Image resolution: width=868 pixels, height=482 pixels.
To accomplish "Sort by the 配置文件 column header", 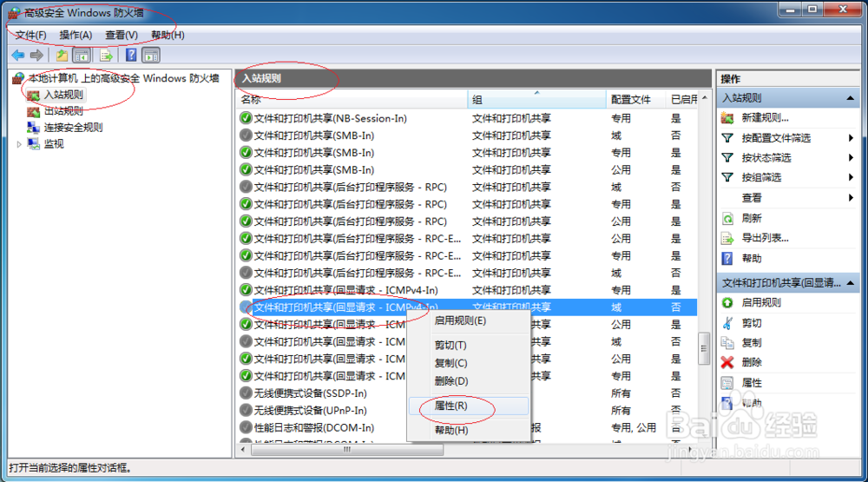I will coord(636,100).
